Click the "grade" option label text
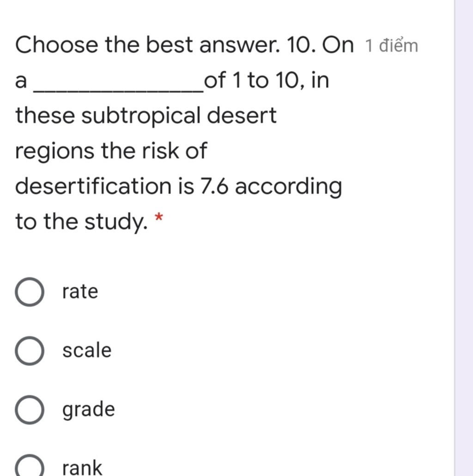Screen dimensions: 473x476 point(89,410)
